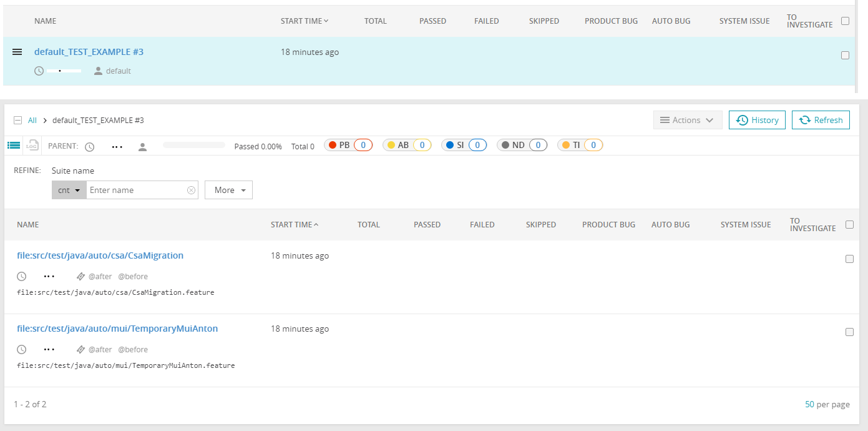Open hamburger menu for default_TEST_EXAMPLE #3 launch
The width and height of the screenshot is (868, 431).
(17, 52)
